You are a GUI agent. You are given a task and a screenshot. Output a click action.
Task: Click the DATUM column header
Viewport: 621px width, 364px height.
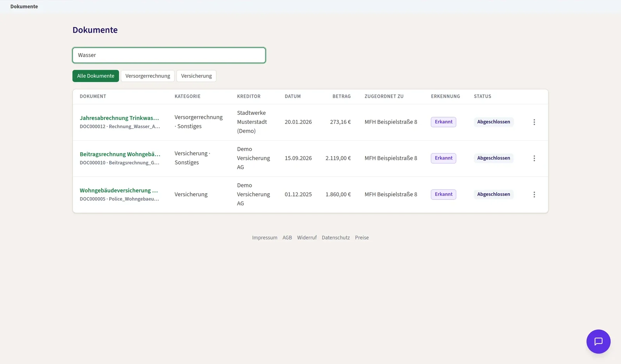point(293,97)
